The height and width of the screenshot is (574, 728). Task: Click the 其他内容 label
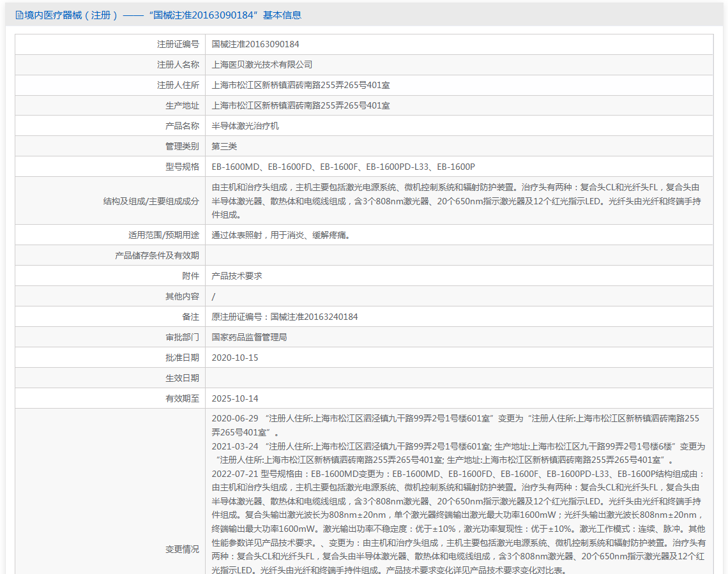point(182,296)
